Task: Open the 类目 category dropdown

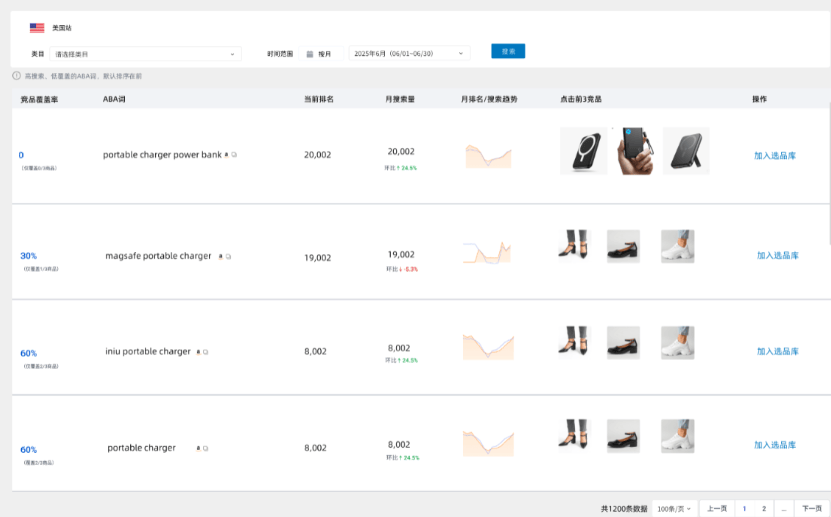Action: point(146,54)
